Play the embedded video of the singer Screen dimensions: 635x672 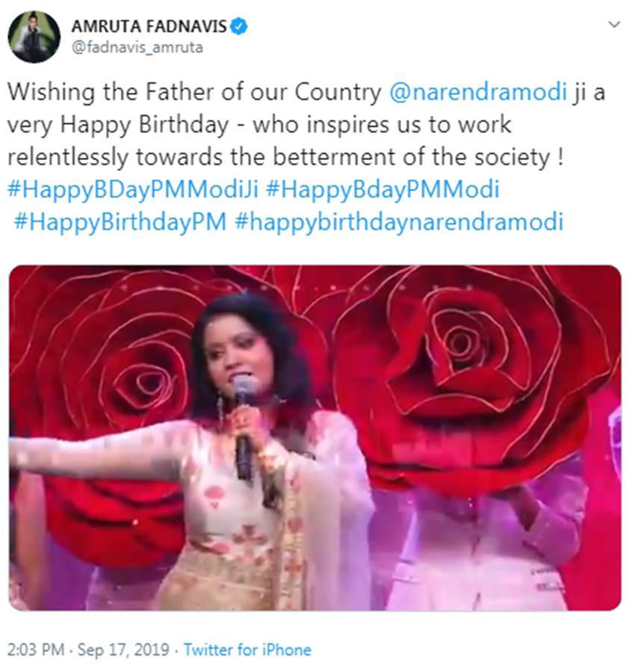click(x=315, y=437)
